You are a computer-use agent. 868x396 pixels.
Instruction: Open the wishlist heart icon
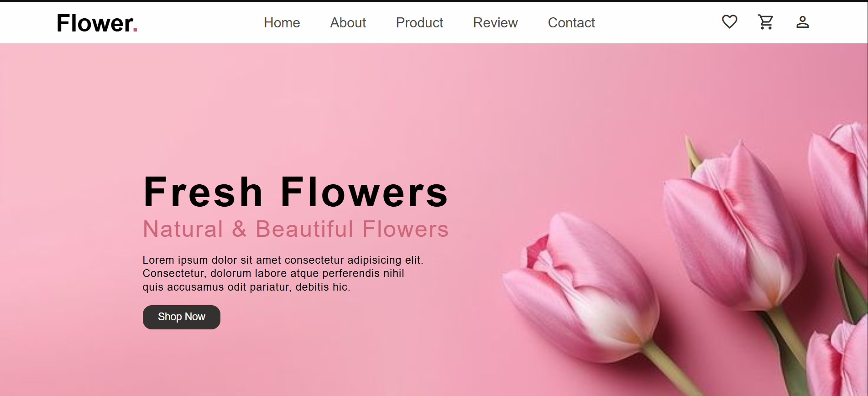click(x=729, y=22)
